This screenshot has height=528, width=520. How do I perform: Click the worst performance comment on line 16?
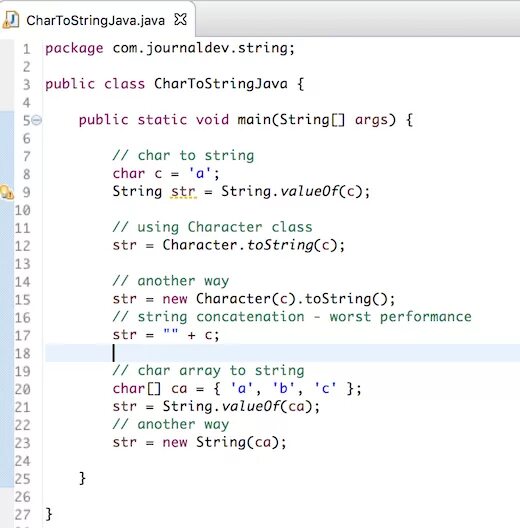[292, 317]
